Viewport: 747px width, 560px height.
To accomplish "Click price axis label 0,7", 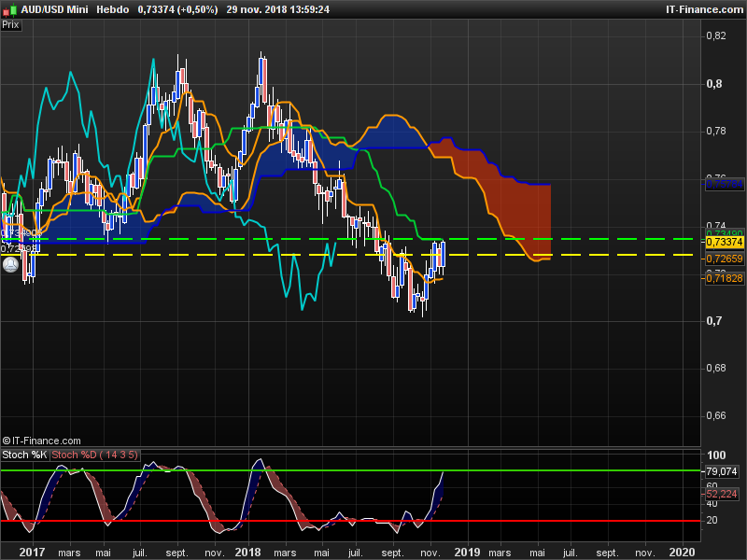I will (x=714, y=321).
